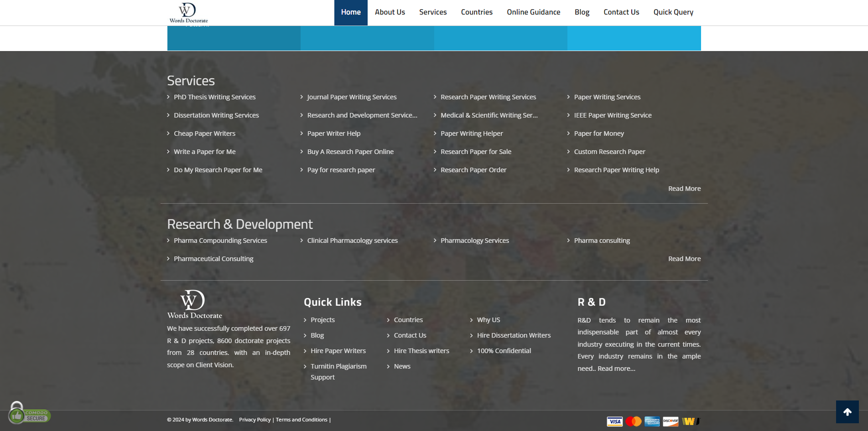Open Research Paper Writing Help link
This screenshot has width=868, height=431.
point(616,170)
